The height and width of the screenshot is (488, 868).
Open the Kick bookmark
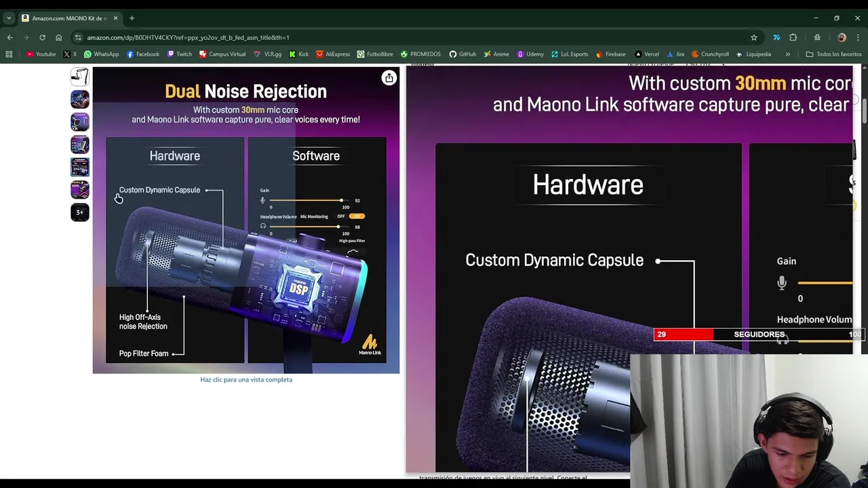(x=298, y=54)
